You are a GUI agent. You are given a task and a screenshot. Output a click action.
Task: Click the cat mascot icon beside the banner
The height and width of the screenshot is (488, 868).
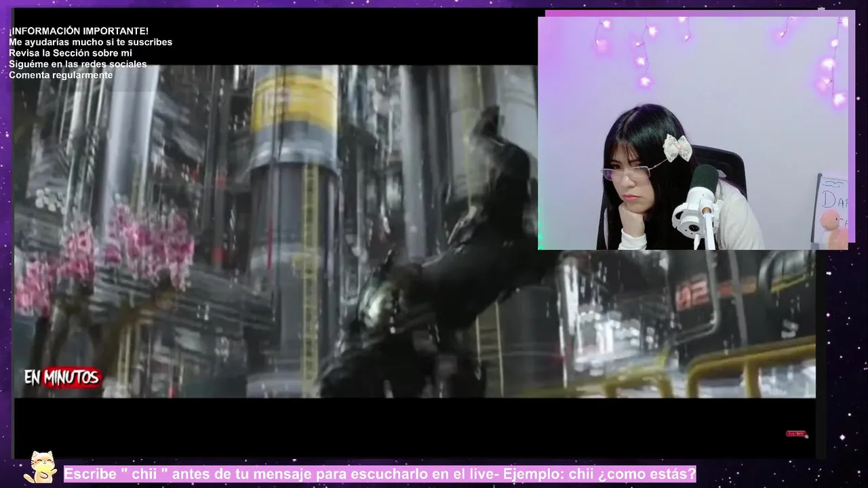tap(41, 468)
